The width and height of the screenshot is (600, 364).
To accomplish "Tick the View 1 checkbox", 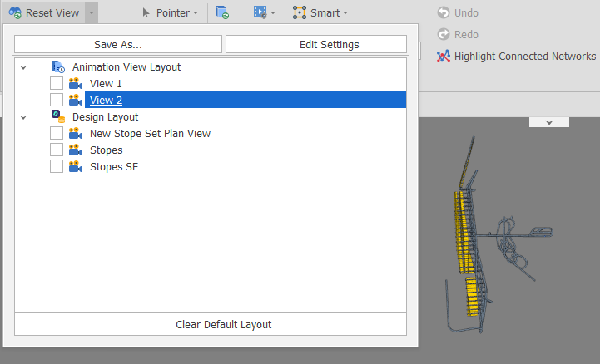I will pyautogui.click(x=57, y=83).
